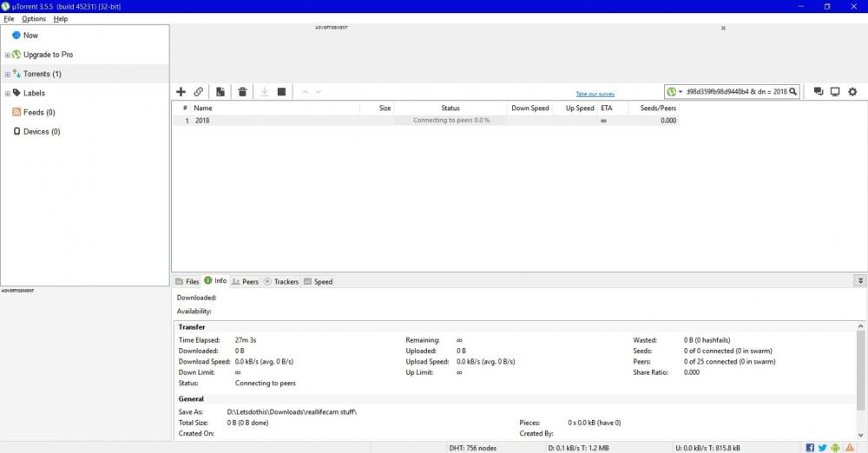This screenshot has width=868, height=453.
Task: Open Preferences with the gear icon
Action: coord(852,92)
